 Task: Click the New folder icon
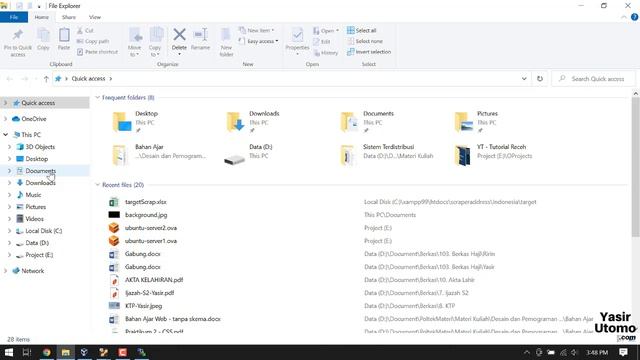(226, 35)
